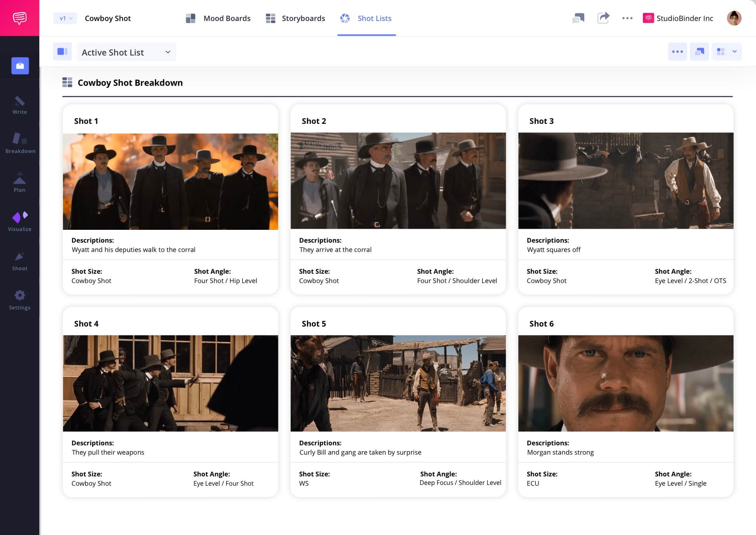Open the comments panel in shot list toolbar
The width and height of the screenshot is (756, 535).
699,52
